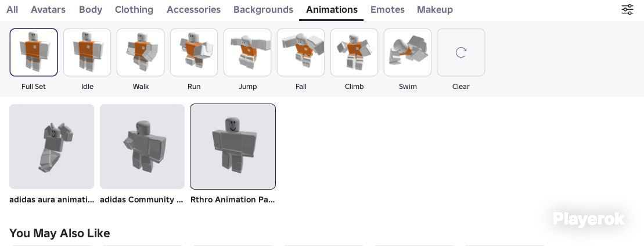Click the Full Set label text

[34, 87]
